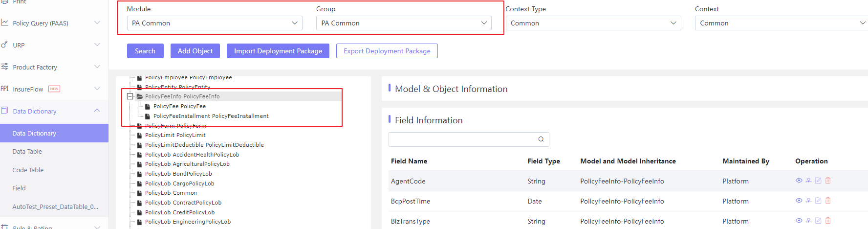Delete the AgentCode field using trash icon
The width and height of the screenshot is (868, 229).
(828, 181)
